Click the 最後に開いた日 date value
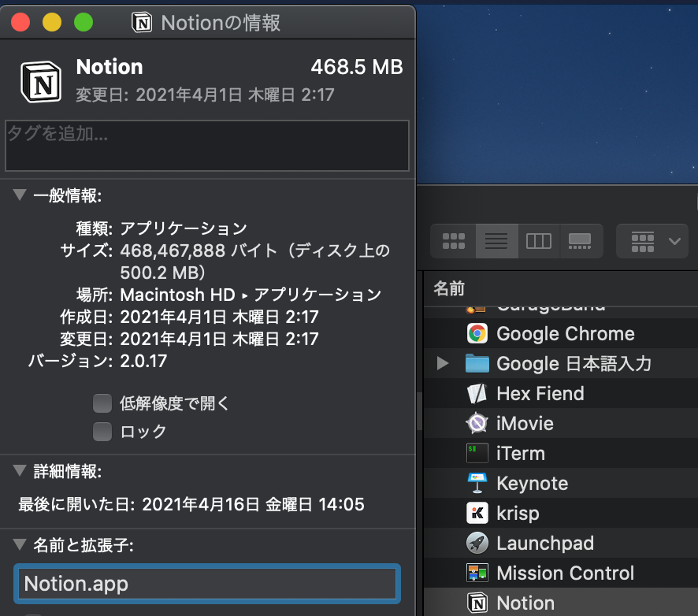Image resolution: width=698 pixels, height=616 pixels. (253, 504)
